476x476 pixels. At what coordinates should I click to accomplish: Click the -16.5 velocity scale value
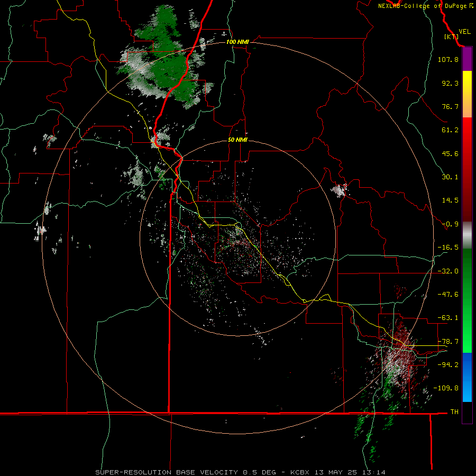(448, 248)
